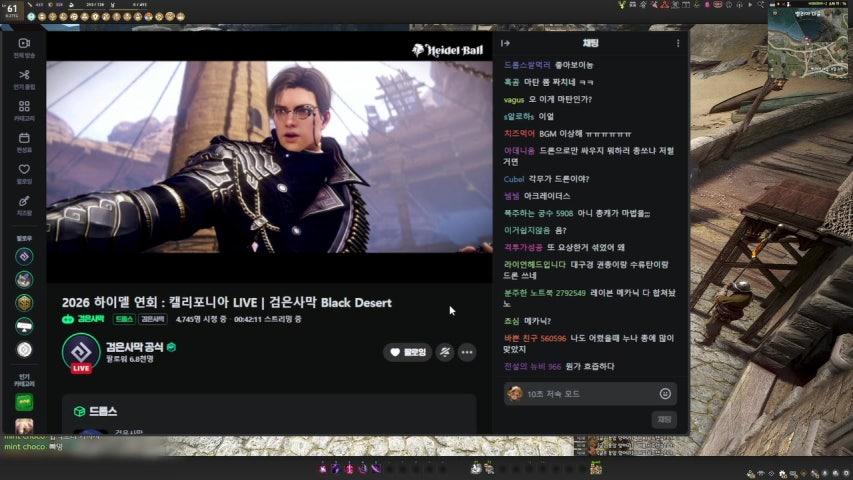The width and height of the screenshot is (853, 480).
Task: Open the emoji picker in chat input
Action: (x=665, y=393)
